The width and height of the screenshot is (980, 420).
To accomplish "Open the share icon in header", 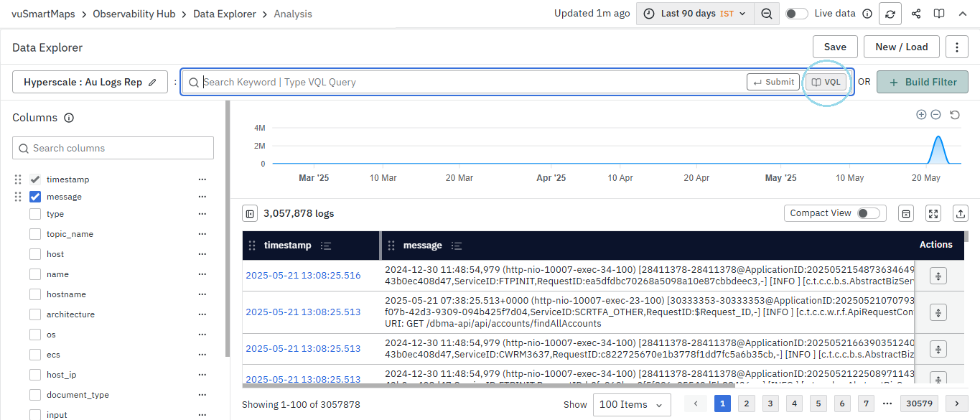I will pos(916,14).
